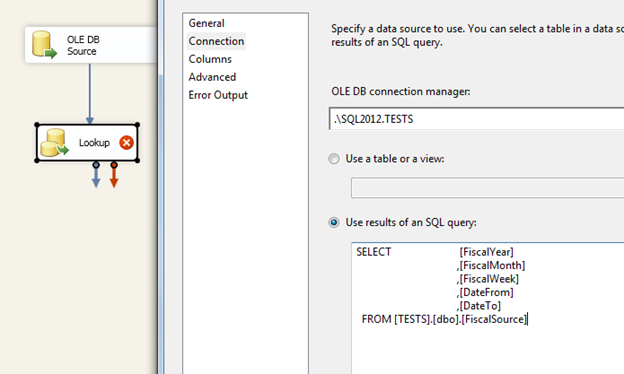Click the red error output arrow under Lookup
Viewport: 624px width, 374px height.
114,174
